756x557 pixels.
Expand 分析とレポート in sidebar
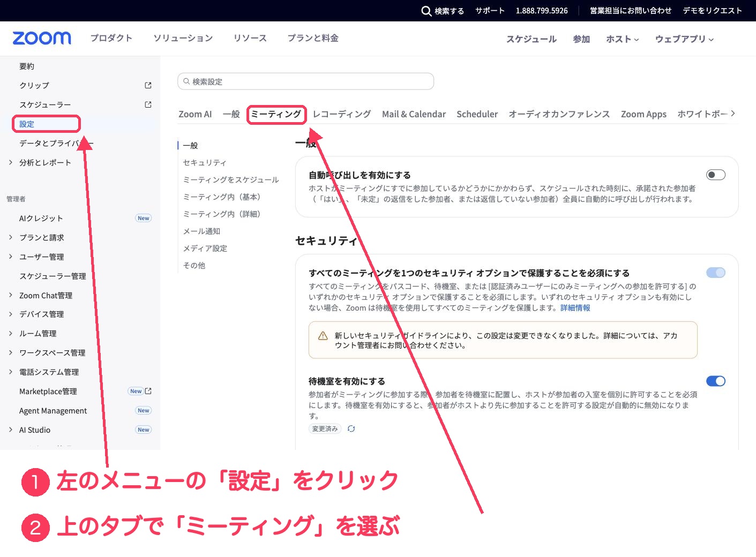[x=11, y=162]
